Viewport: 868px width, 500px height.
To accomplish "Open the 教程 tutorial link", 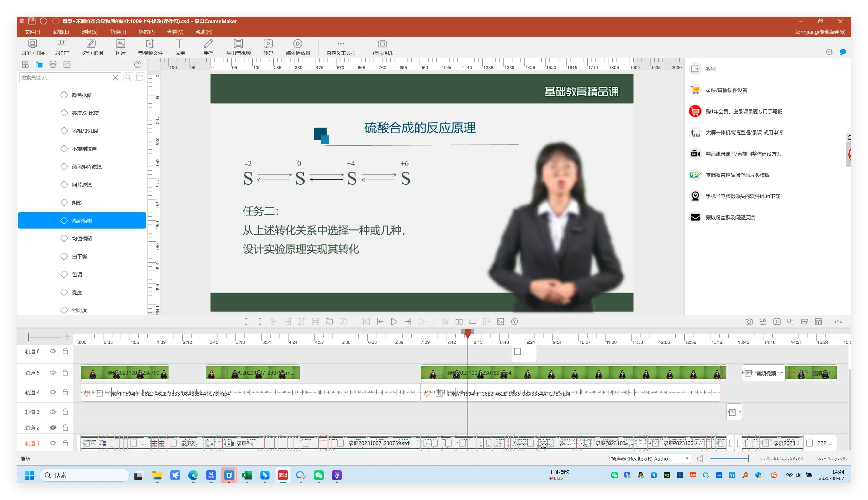I will pyautogui.click(x=710, y=69).
